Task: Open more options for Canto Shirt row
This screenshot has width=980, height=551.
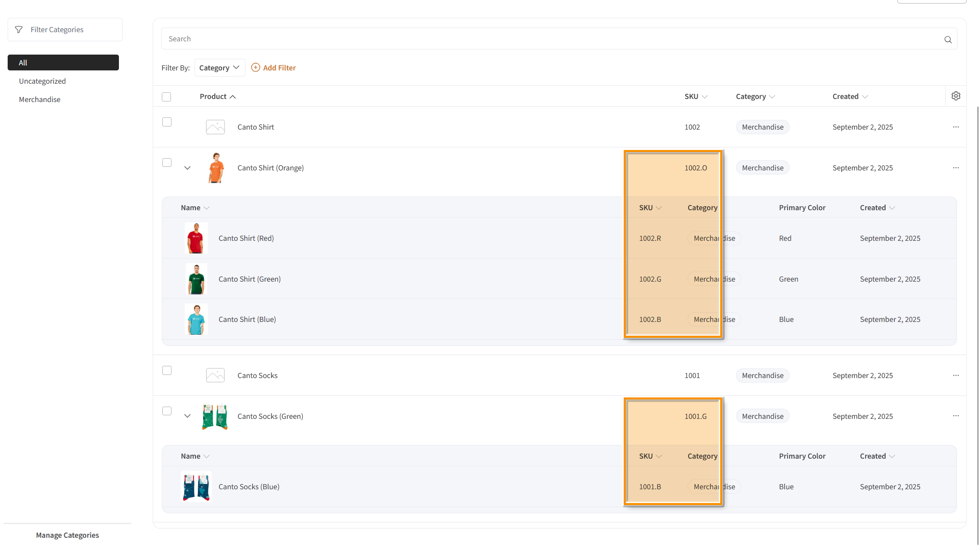Action: (955, 127)
